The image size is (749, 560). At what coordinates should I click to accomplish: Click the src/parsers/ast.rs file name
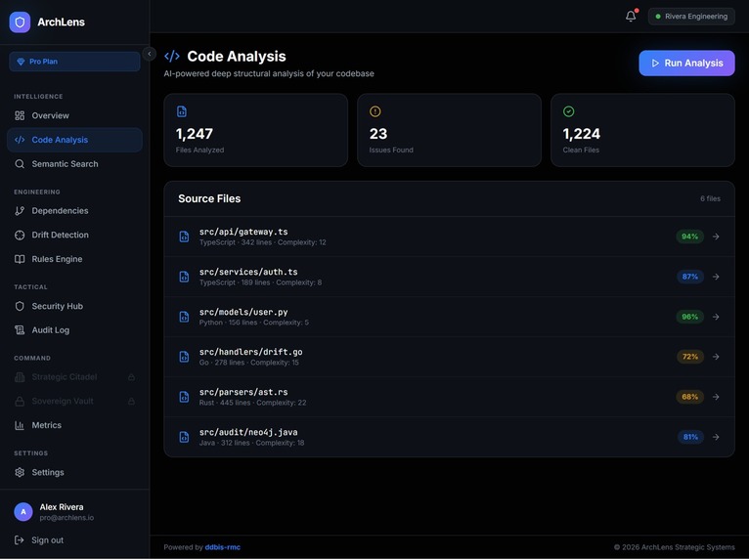click(x=243, y=392)
